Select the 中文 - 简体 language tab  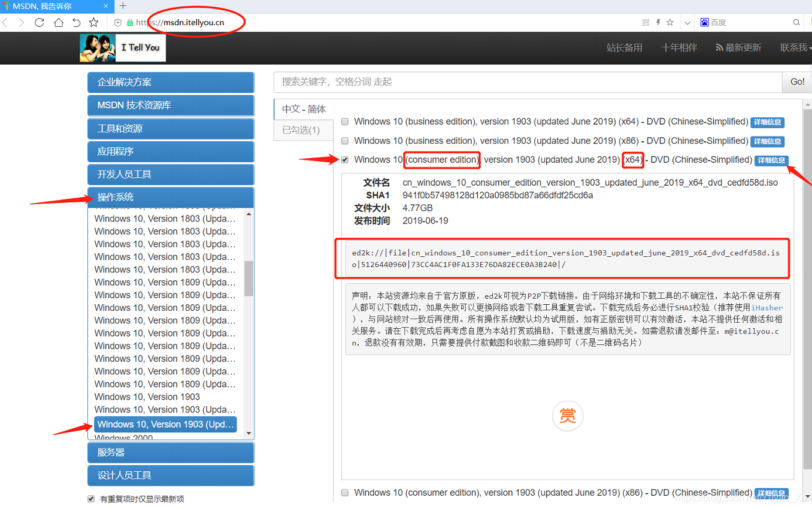click(304, 109)
